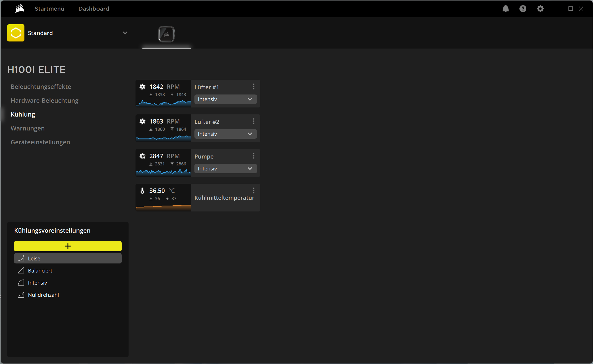Click the Nulldrehzahl curve icon
The height and width of the screenshot is (364, 593).
[x=21, y=295]
